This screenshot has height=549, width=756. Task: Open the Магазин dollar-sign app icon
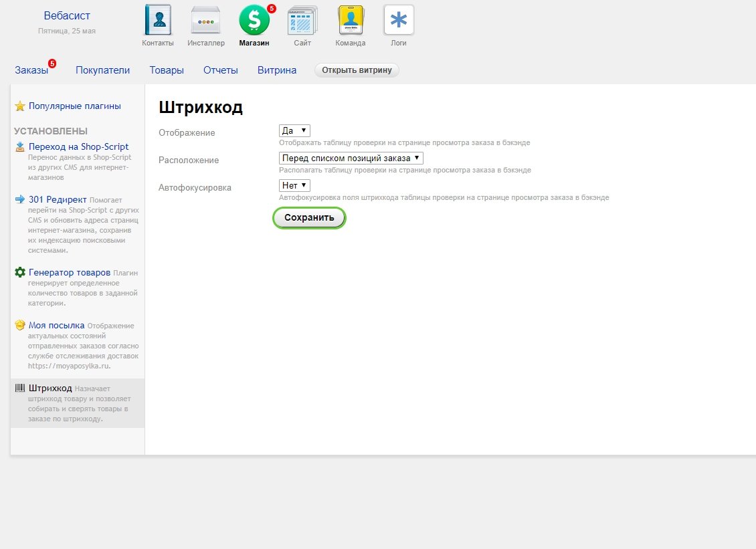pos(254,20)
